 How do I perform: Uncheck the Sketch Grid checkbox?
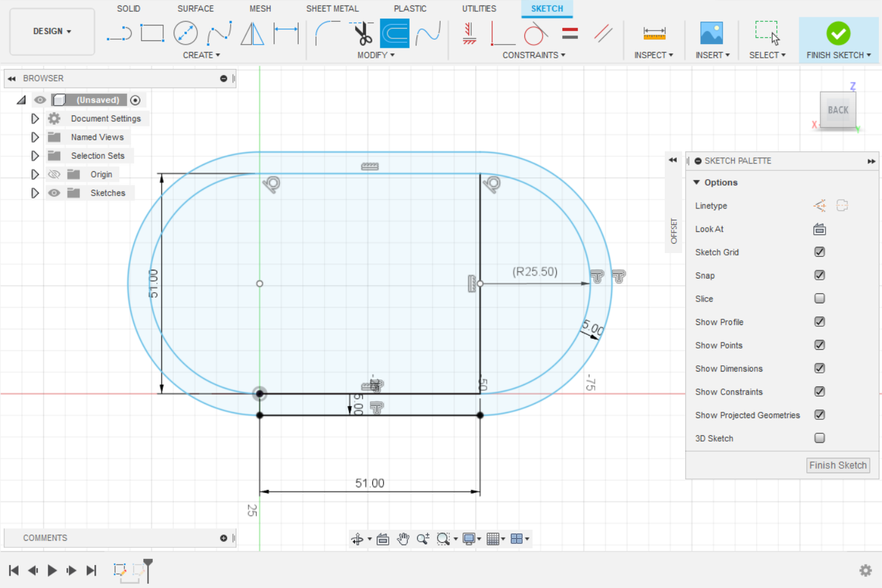click(x=819, y=252)
